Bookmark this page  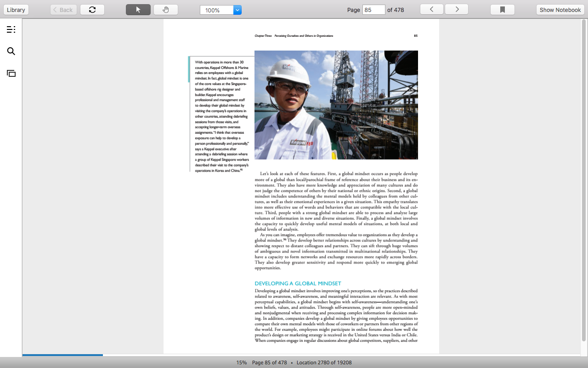[x=503, y=10]
